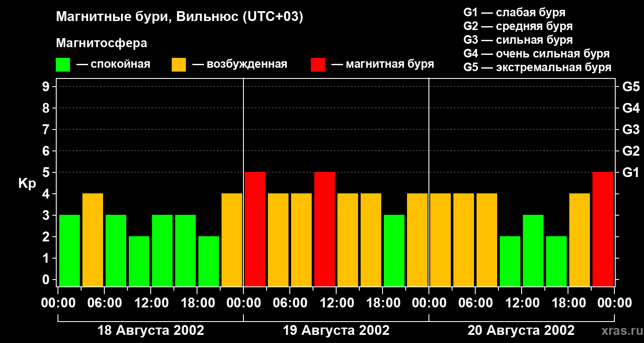This screenshot has height=343, width=644.
Task: Click the 'Kp' axis label
Action: click(27, 184)
